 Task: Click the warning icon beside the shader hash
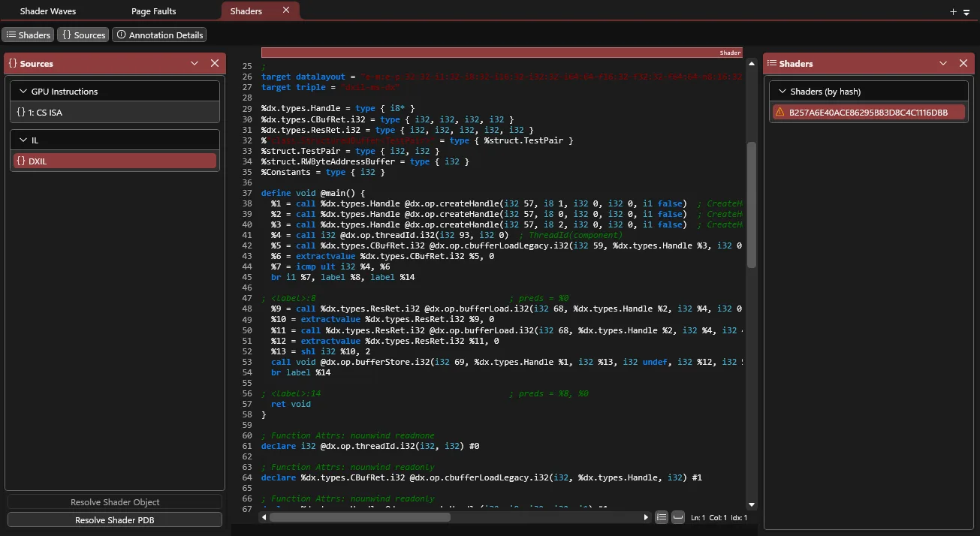click(x=779, y=112)
